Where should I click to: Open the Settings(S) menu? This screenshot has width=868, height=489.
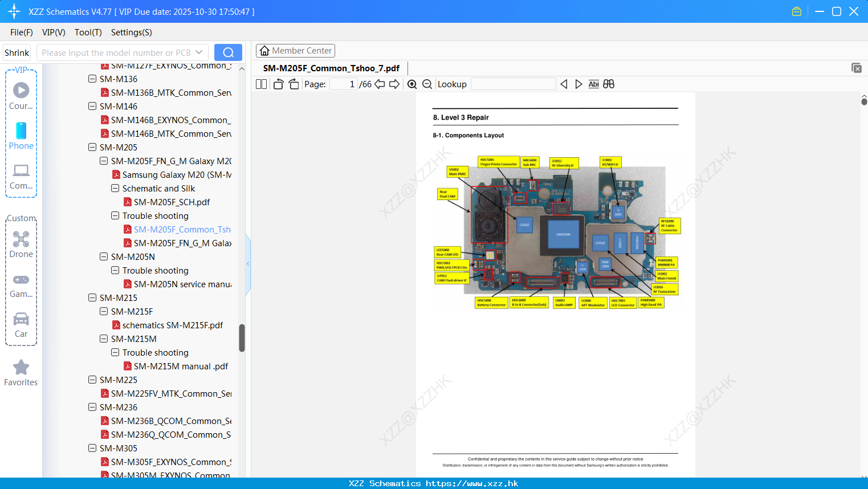tap(132, 32)
